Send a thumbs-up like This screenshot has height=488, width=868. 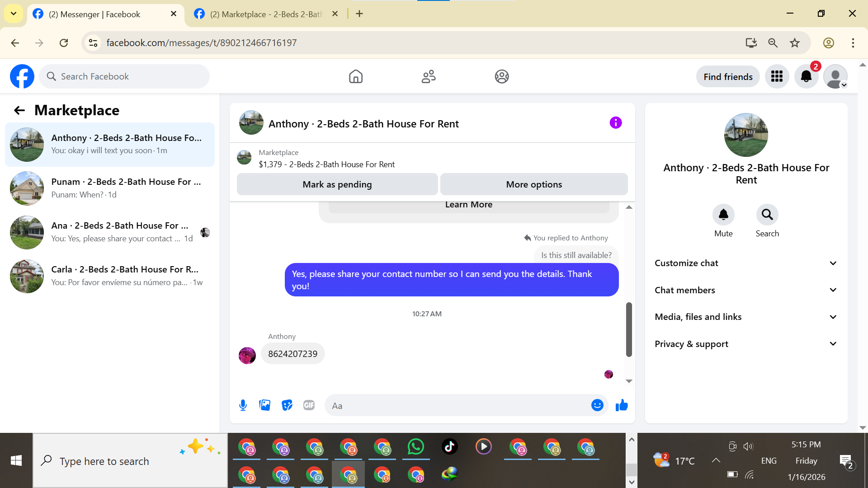pyautogui.click(x=622, y=405)
